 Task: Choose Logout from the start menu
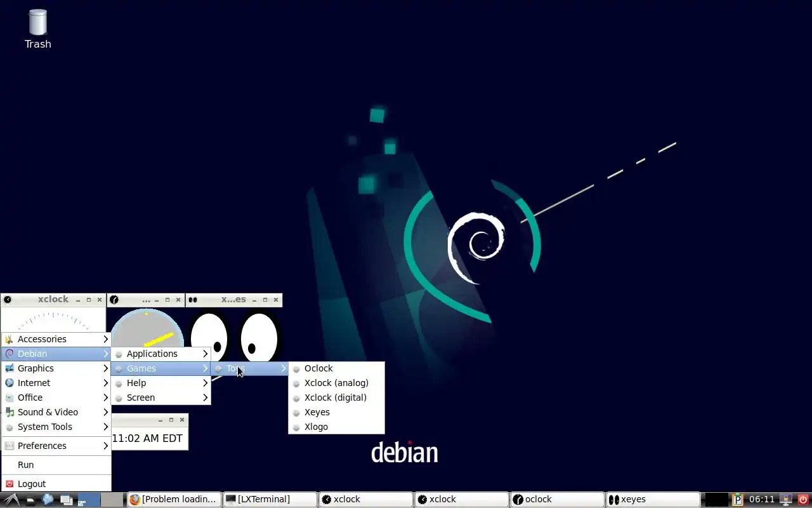click(x=56, y=484)
